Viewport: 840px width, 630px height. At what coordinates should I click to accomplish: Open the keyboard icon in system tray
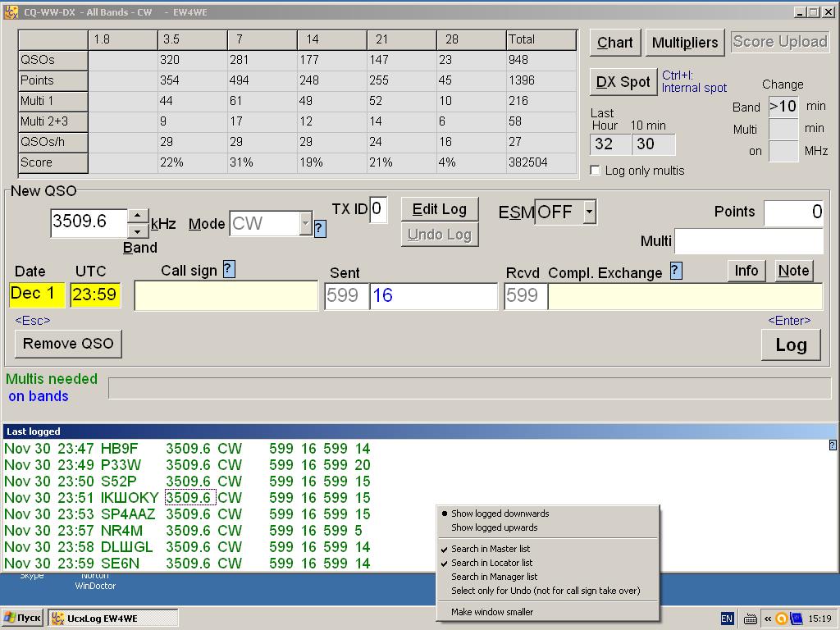[750, 619]
